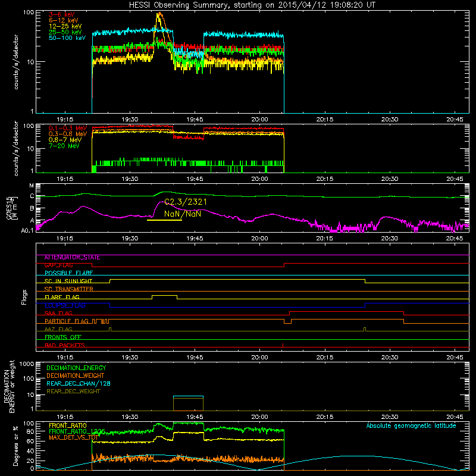This screenshot has width=476, height=476.
Task: Select the 25-50 keV legend label
Action: pyautogui.click(x=65, y=32)
